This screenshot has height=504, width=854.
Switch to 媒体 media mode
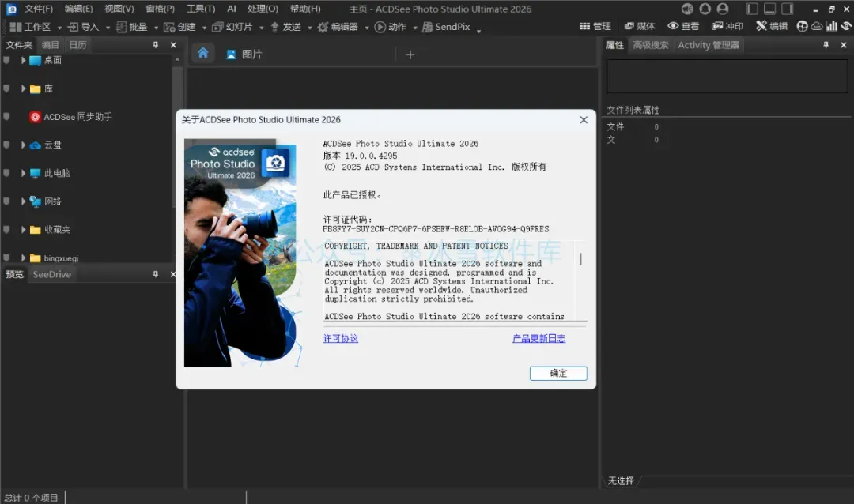tap(640, 26)
